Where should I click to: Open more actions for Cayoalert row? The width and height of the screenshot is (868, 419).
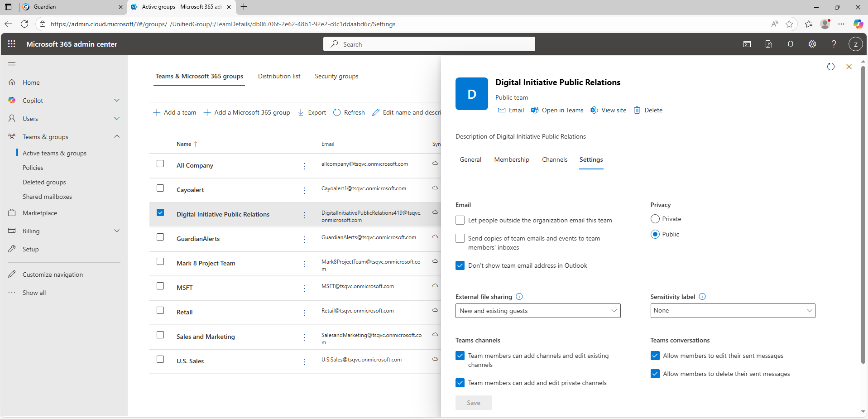click(x=304, y=190)
